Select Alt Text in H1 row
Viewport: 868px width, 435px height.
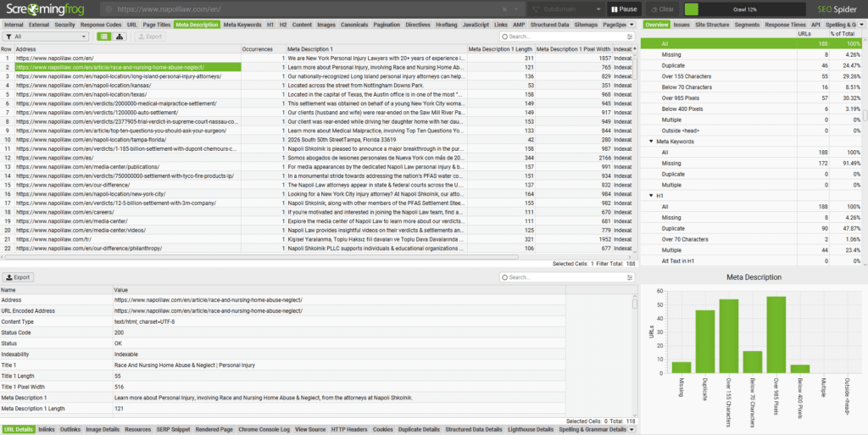pos(751,260)
